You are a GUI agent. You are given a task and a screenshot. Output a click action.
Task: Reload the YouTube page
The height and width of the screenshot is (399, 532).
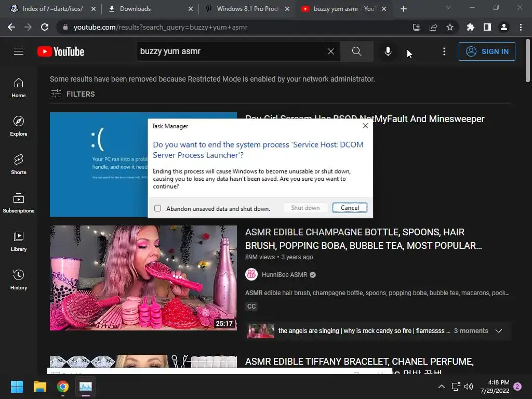(45, 27)
